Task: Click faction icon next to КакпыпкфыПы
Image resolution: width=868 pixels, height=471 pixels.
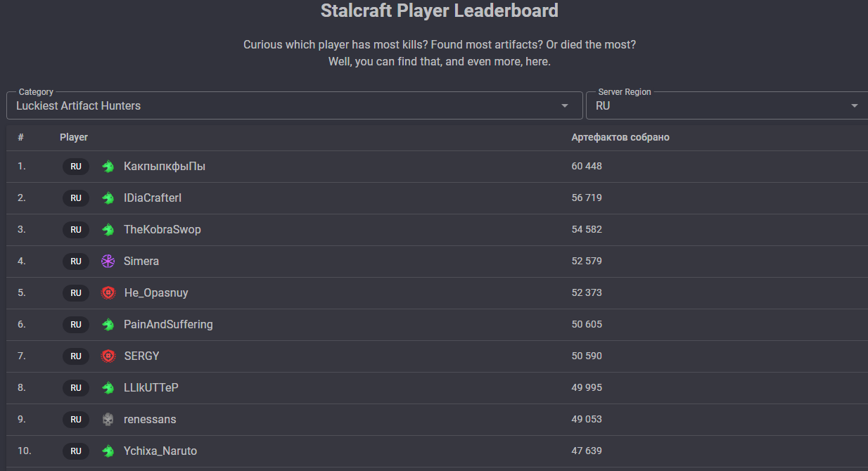Action: pyautogui.click(x=108, y=167)
